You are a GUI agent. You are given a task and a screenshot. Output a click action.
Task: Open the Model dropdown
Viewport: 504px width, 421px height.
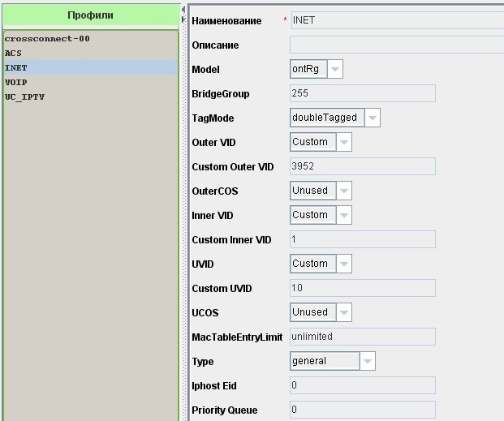coord(335,70)
